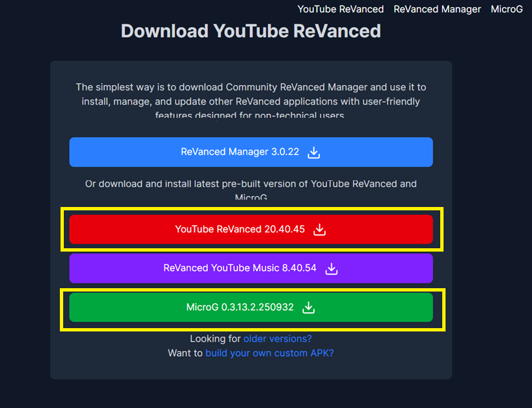Select the highlighted green MicroG download
This screenshot has width=532, height=408.
coord(251,307)
